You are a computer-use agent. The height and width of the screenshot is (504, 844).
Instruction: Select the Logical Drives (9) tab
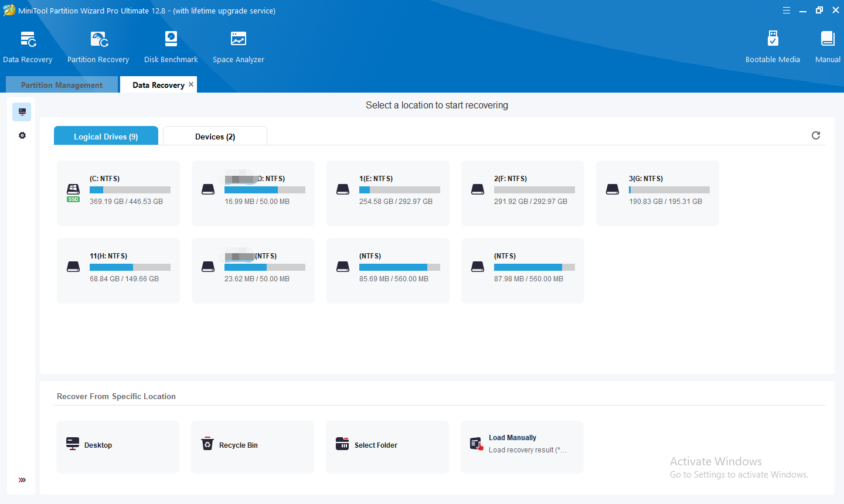point(106,137)
